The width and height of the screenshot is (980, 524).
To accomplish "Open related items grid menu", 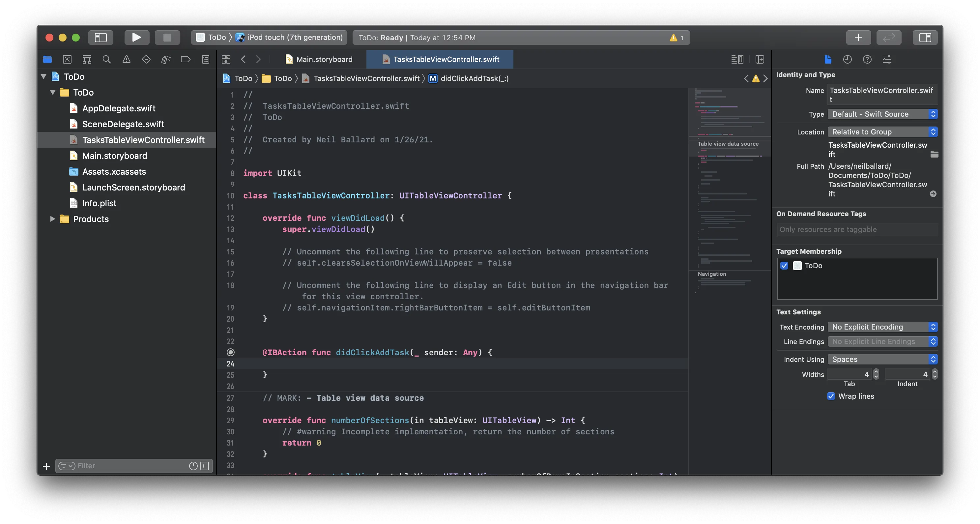I will 226,59.
